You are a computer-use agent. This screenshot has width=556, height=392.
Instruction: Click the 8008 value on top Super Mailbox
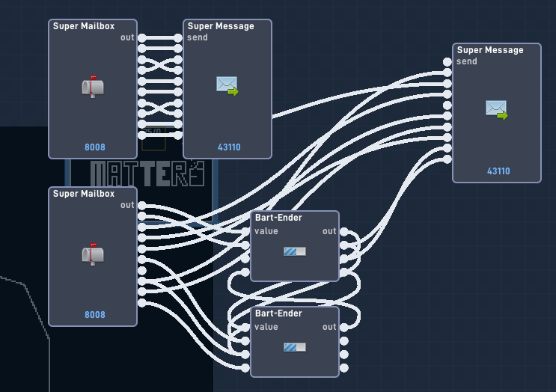95,147
